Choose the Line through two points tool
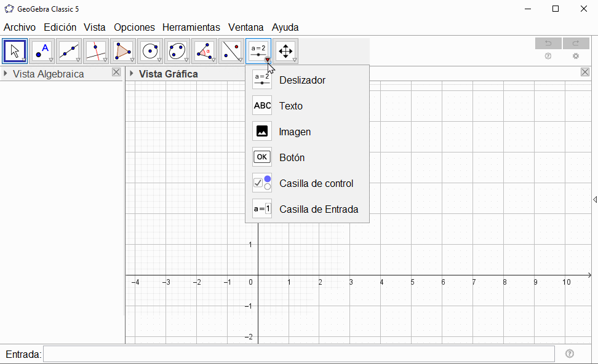This screenshot has width=598, height=364. tap(69, 51)
